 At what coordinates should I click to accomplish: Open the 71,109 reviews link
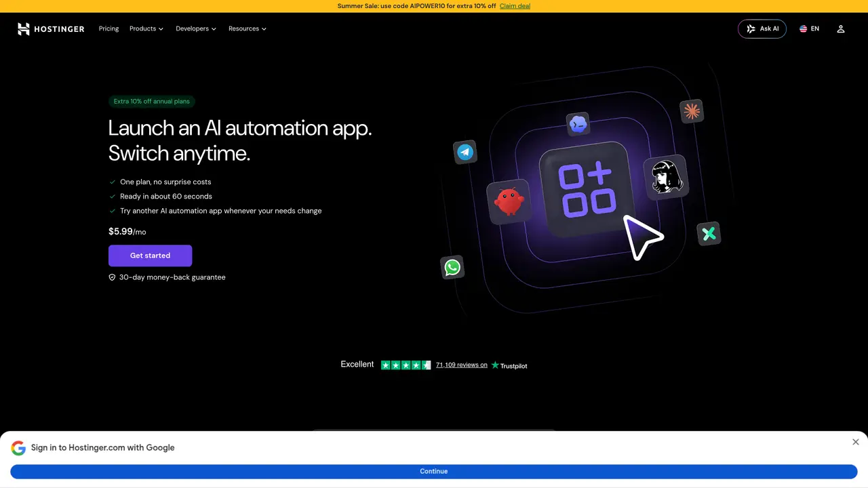click(x=462, y=365)
